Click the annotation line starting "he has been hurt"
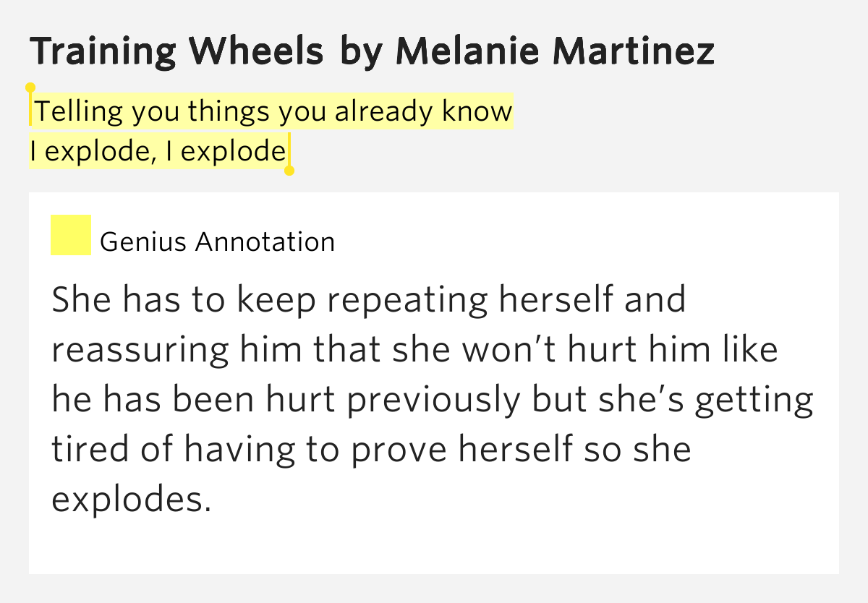Image resolution: width=868 pixels, height=603 pixels. [x=432, y=400]
